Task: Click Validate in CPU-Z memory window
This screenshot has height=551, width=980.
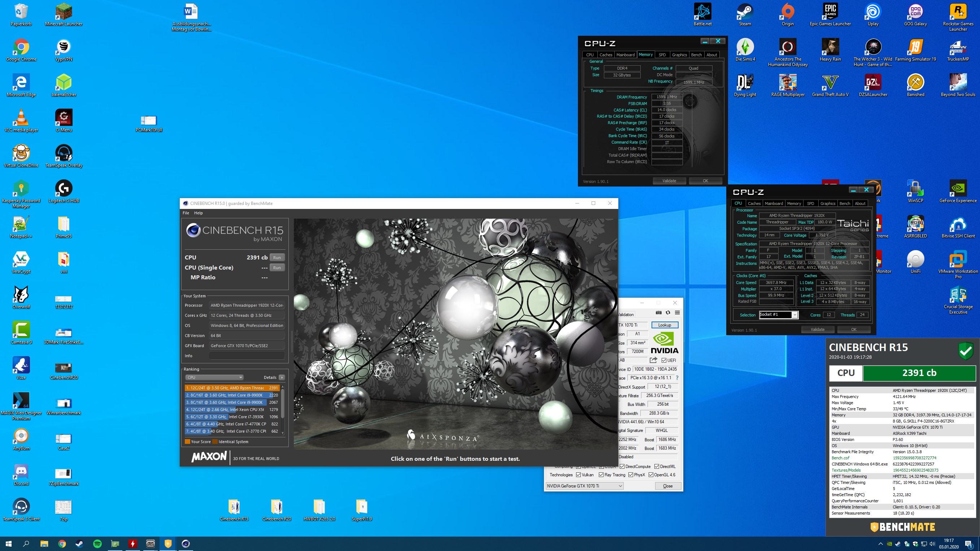Action: coord(669,181)
